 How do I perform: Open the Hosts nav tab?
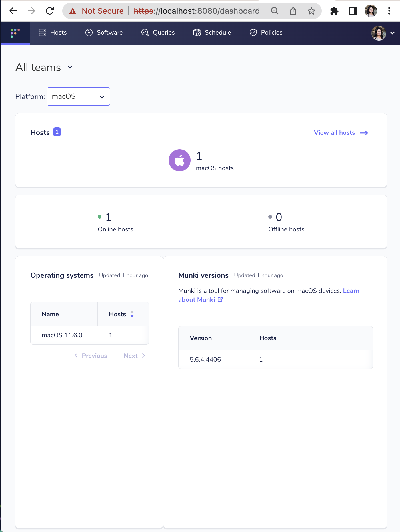point(53,33)
